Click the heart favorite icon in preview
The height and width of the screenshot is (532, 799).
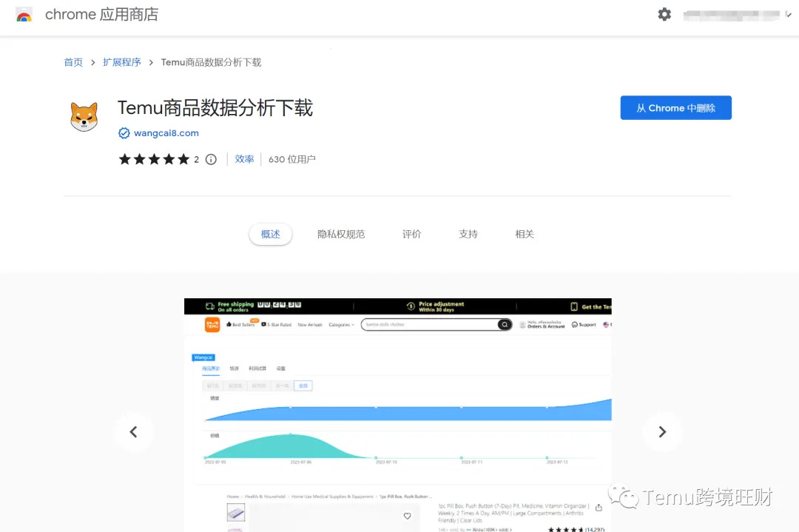(407, 516)
